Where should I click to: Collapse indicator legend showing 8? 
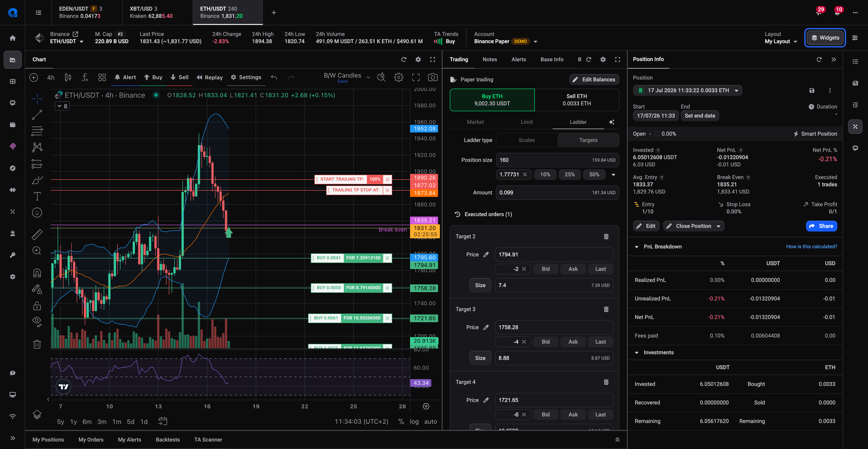point(62,106)
